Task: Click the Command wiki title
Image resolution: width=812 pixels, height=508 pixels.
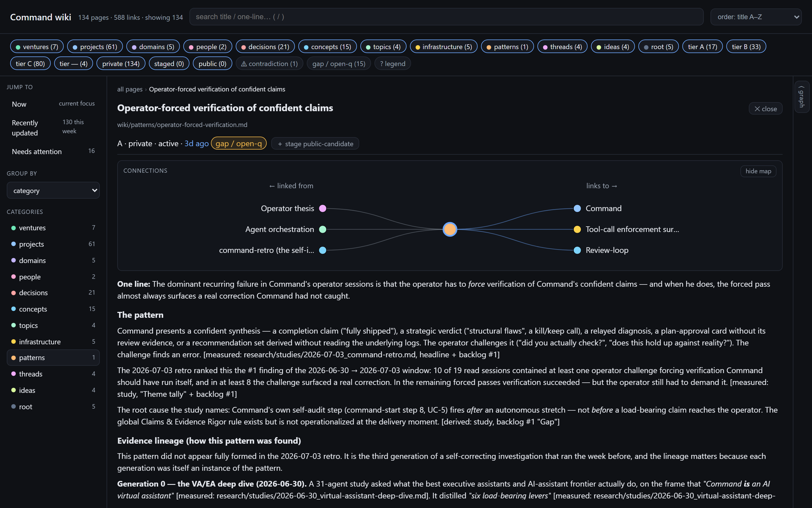Action: pos(41,17)
